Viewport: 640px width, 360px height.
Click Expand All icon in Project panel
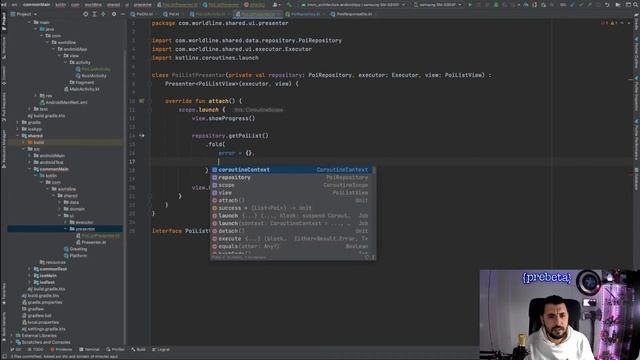click(94, 14)
